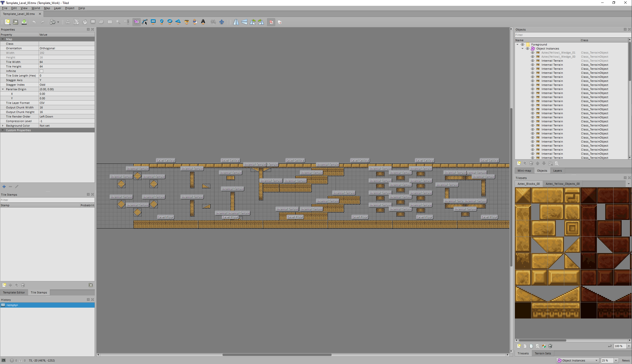Screen dimensions: 632x364
Task: Click the Objects filter input field
Action: pos(571,35)
